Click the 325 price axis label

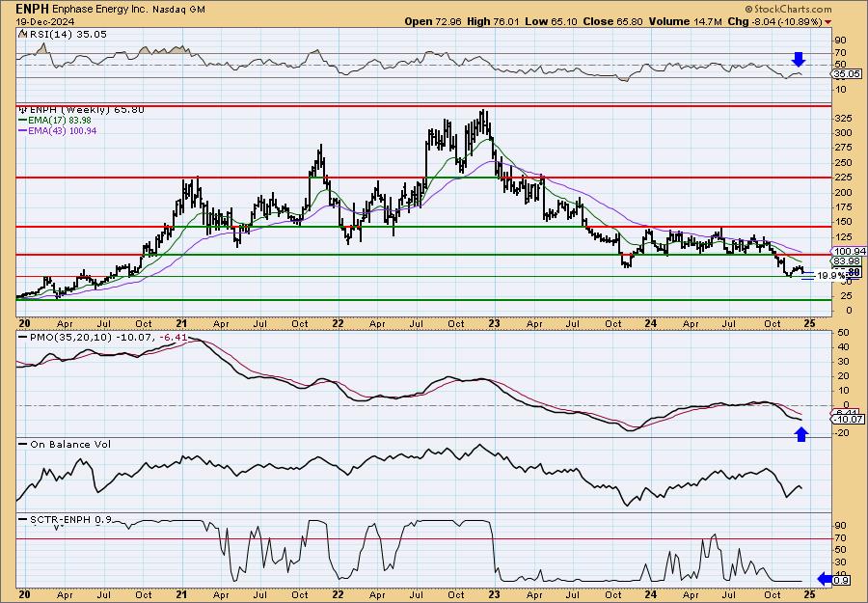click(843, 119)
